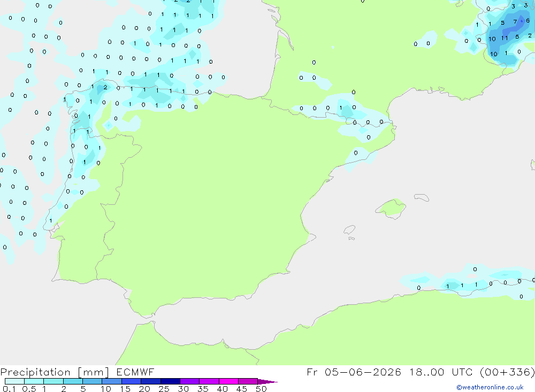Pick the 15–20 mm legend swatch
The width and height of the screenshot is (535, 392).
click(132, 381)
